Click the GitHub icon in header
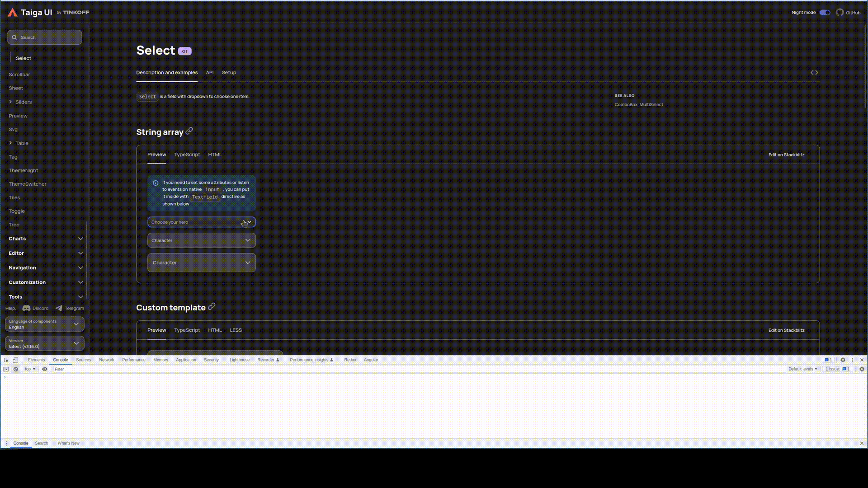The image size is (868, 488). tap(840, 13)
